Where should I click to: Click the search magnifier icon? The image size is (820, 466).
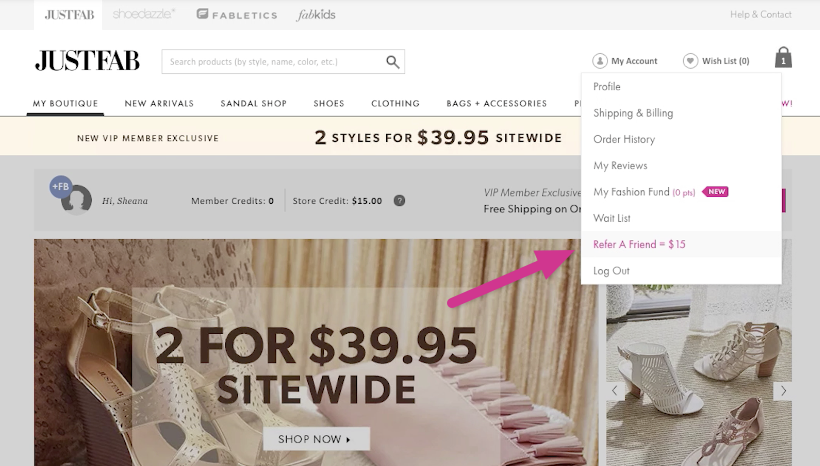393,62
